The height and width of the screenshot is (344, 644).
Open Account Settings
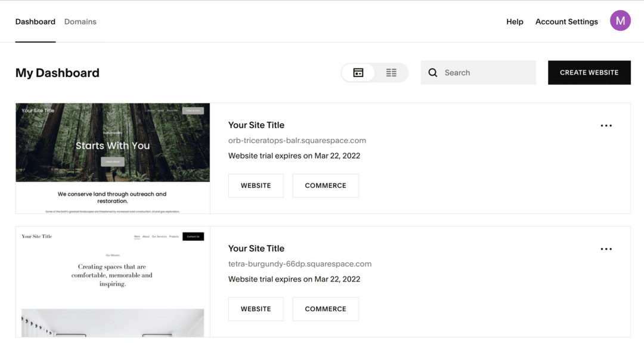[x=566, y=21]
